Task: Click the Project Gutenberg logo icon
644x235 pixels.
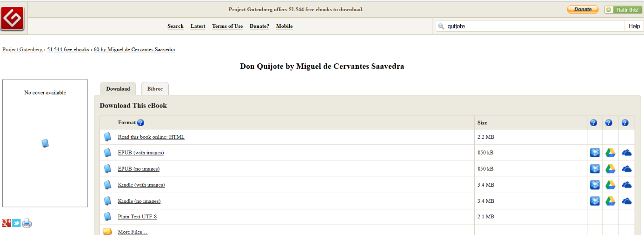Action: pos(13,18)
